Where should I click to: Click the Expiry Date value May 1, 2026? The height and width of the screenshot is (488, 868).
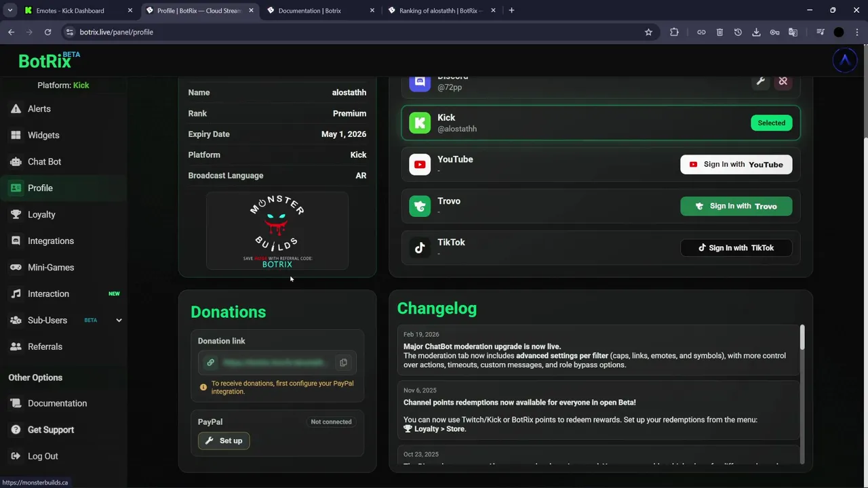(344, 134)
